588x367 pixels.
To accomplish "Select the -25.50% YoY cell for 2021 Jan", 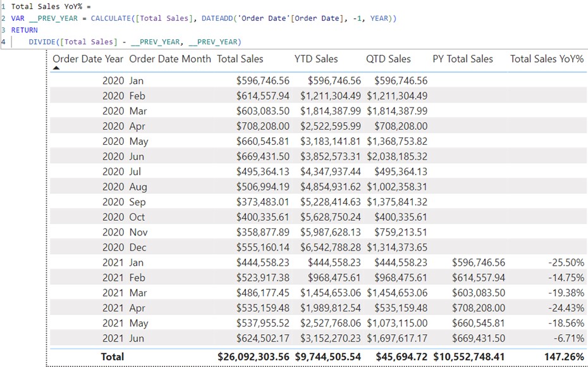I will pos(567,263).
